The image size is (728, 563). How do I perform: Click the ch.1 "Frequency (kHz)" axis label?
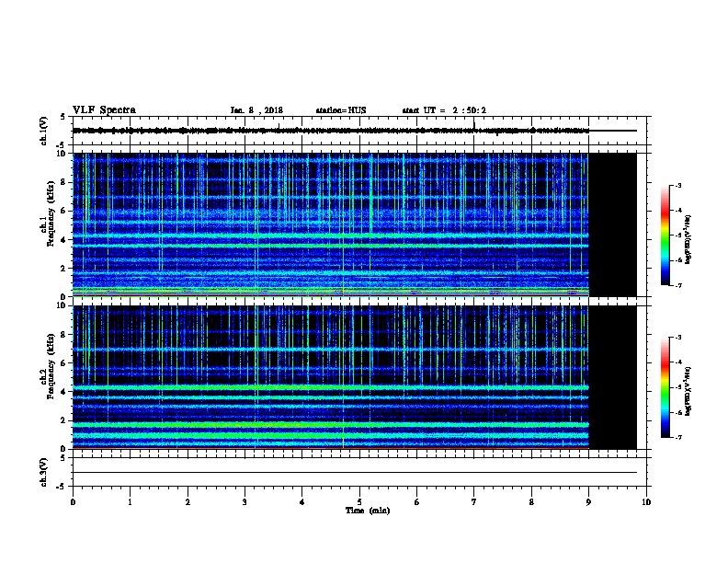pyautogui.click(x=51, y=213)
